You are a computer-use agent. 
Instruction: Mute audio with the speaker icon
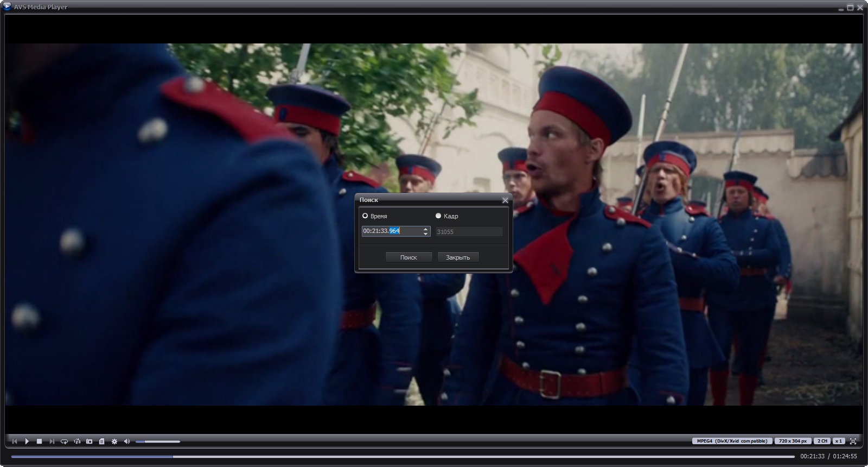point(127,441)
